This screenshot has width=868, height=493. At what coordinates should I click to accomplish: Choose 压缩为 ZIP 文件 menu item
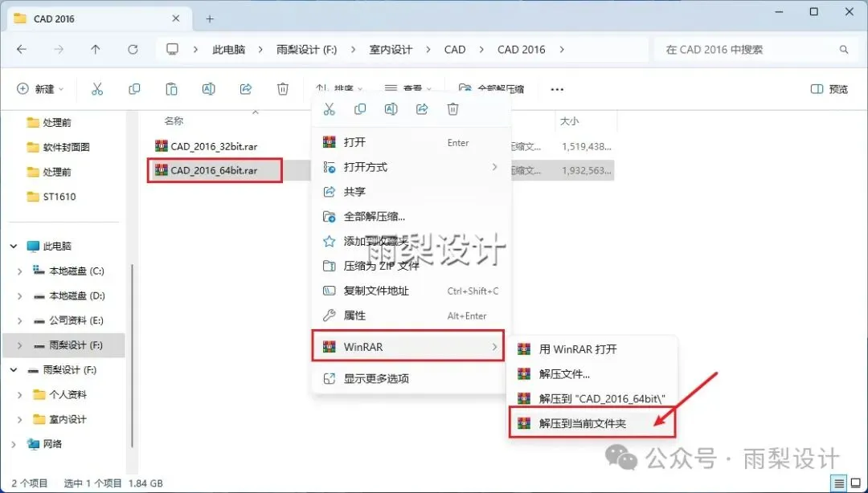click(410, 266)
